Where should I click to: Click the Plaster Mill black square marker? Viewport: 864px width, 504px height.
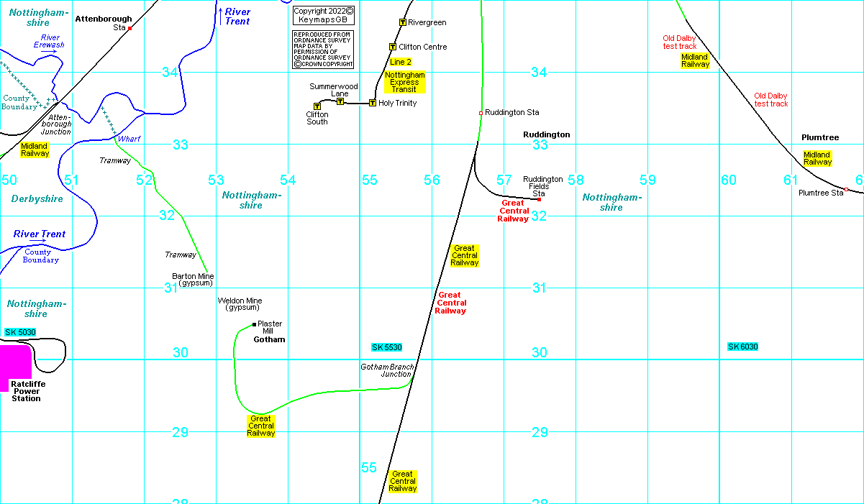[255, 324]
